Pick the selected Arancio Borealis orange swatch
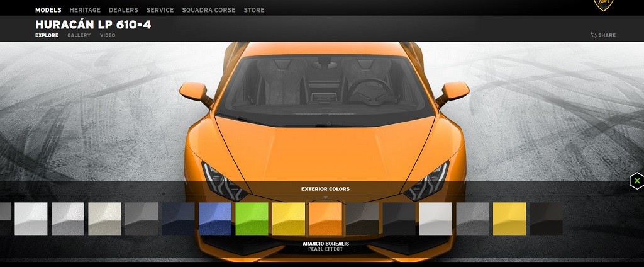The width and height of the screenshot is (644, 267). 325,219
